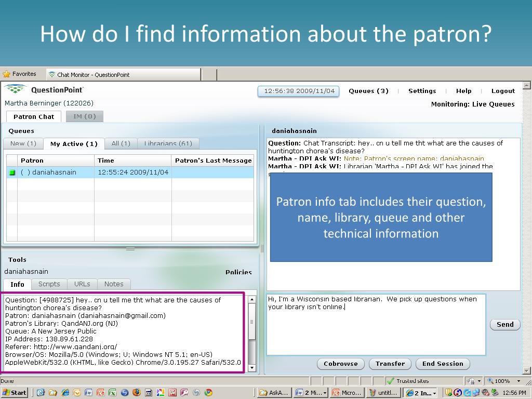Click the Patron column header
Viewport: 532px width, 399px height.
point(56,161)
